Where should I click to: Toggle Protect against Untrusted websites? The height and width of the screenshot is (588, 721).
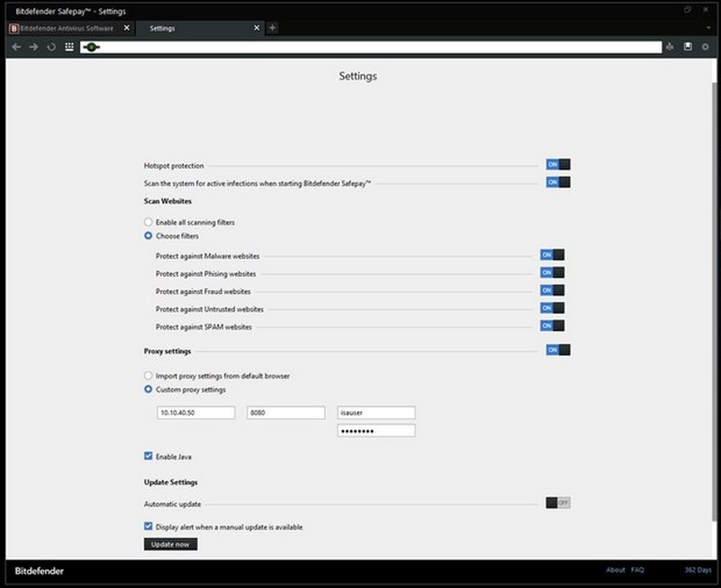coord(552,308)
